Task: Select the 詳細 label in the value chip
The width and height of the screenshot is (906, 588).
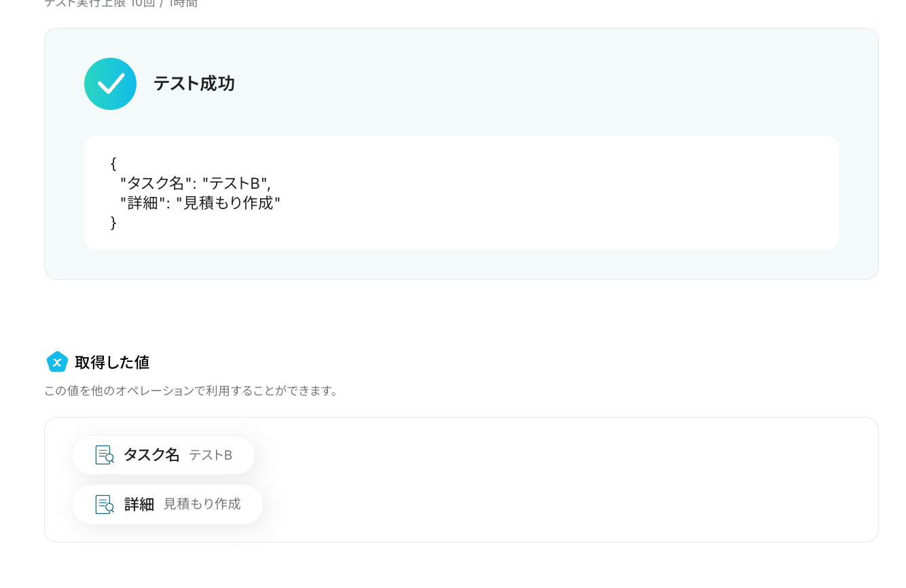Action: 139,504
